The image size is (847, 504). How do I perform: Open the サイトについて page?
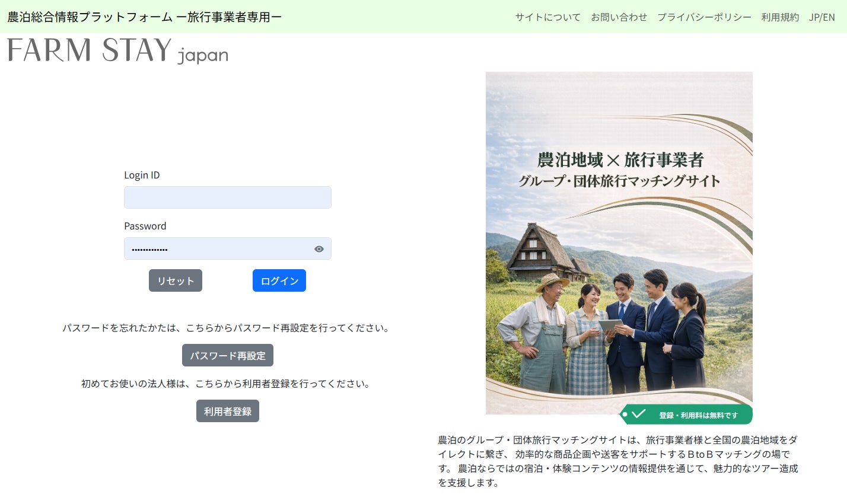(547, 17)
